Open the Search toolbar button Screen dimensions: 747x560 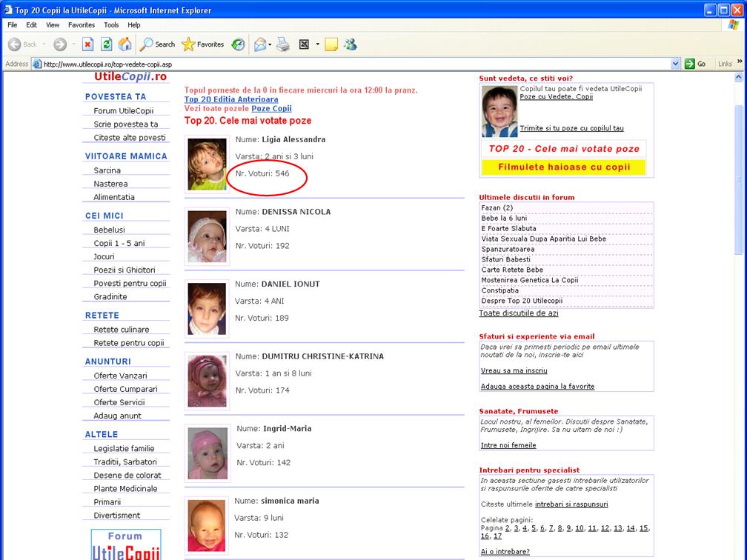click(x=157, y=44)
